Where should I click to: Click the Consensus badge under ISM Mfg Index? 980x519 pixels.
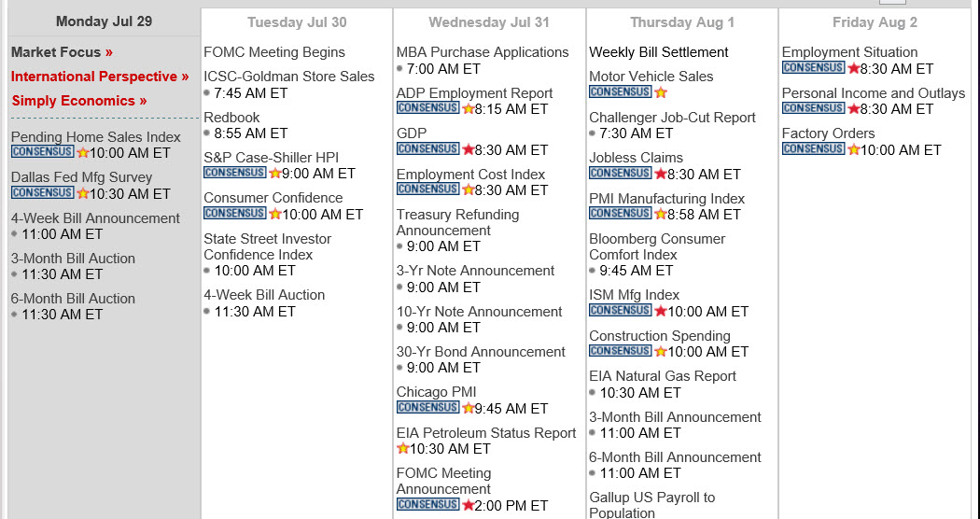pos(621,311)
